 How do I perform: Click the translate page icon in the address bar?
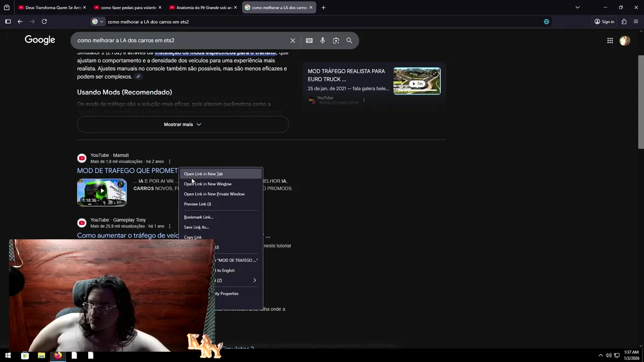[546, 22]
